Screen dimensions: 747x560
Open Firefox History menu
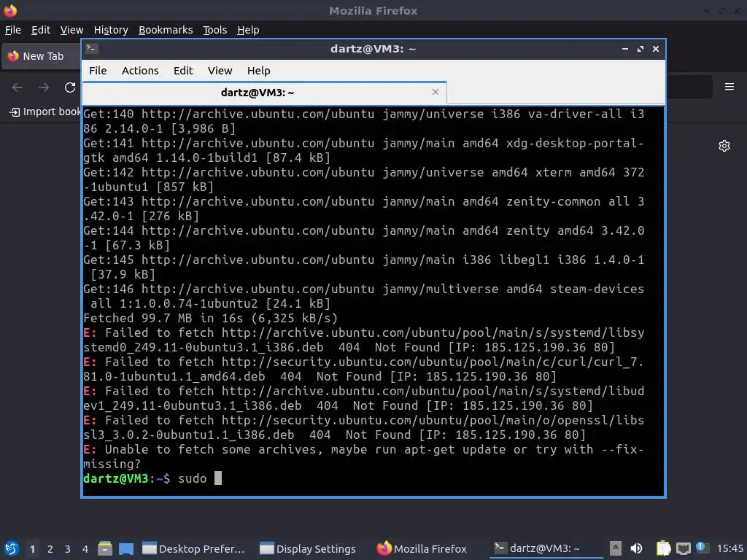[x=111, y=30]
